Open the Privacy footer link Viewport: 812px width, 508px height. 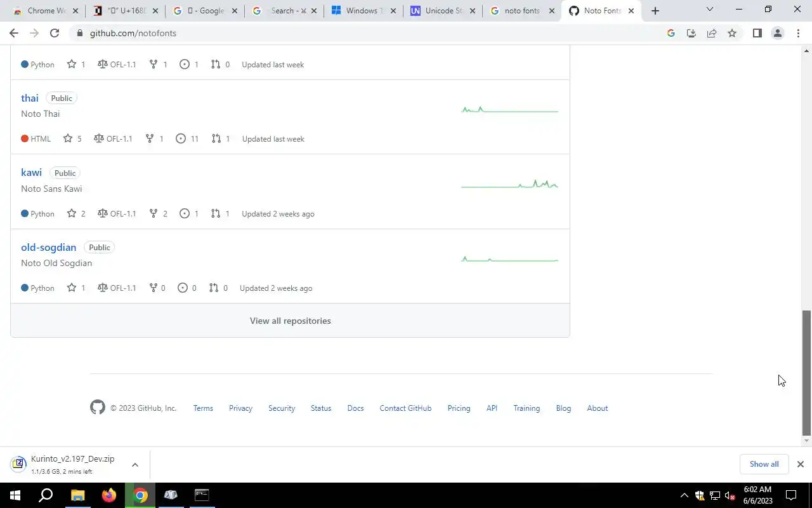point(240,408)
